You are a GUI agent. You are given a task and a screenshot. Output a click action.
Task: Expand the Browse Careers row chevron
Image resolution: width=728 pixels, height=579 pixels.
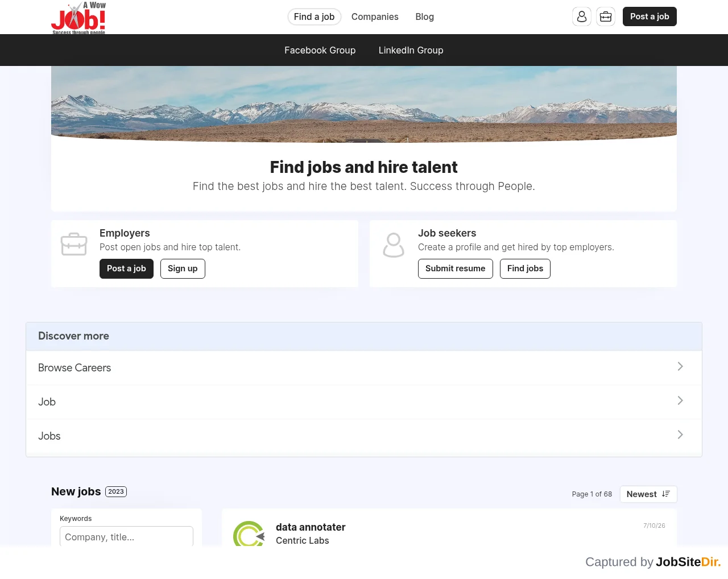coord(680,366)
